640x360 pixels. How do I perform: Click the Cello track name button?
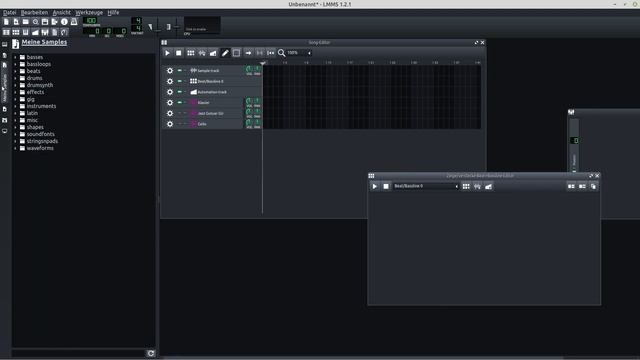[216, 124]
